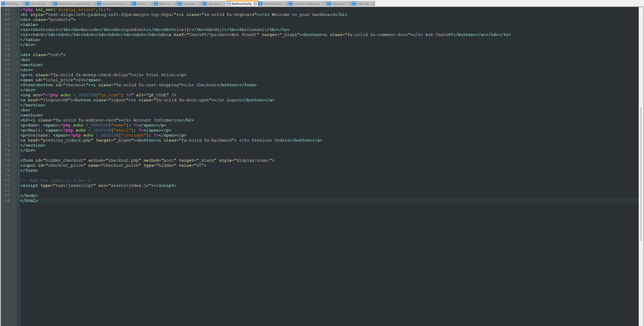
Task: Switch to the login.php tab
Action: (213, 4)
